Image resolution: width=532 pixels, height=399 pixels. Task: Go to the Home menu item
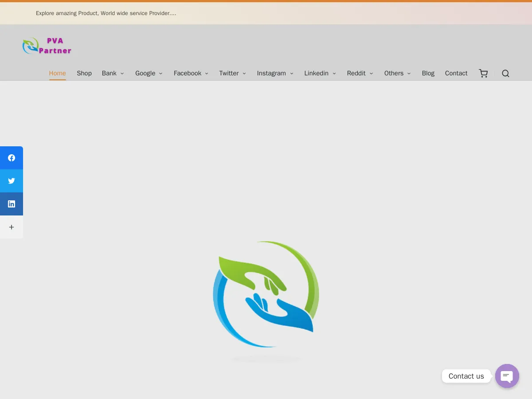[57, 73]
